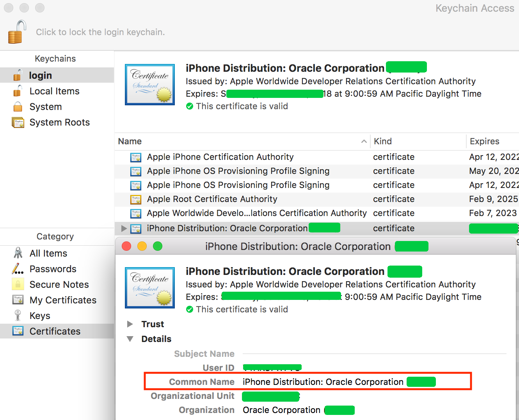Click the All Items keys icon
The width and height of the screenshot is (519, 420).
click(x=18, y=253)
